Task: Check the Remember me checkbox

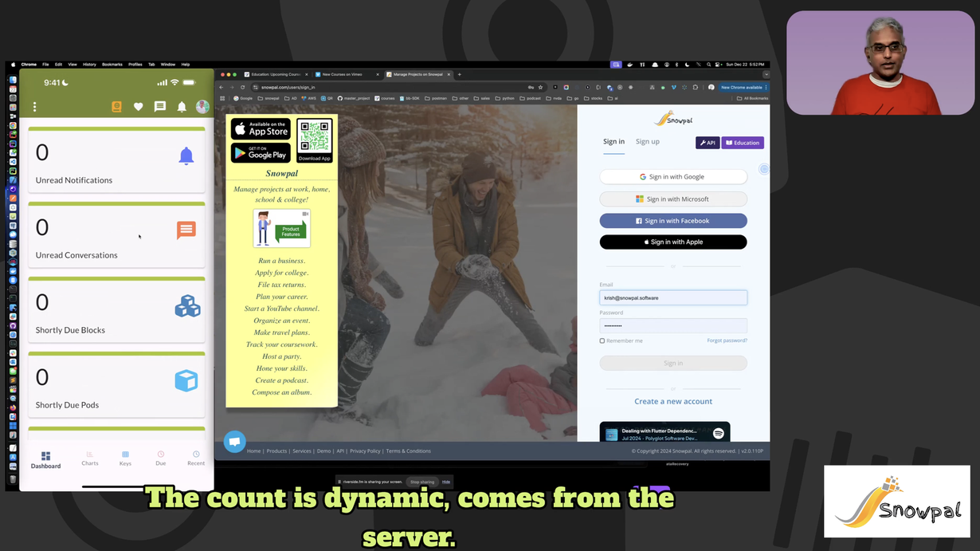Action: 602,340
